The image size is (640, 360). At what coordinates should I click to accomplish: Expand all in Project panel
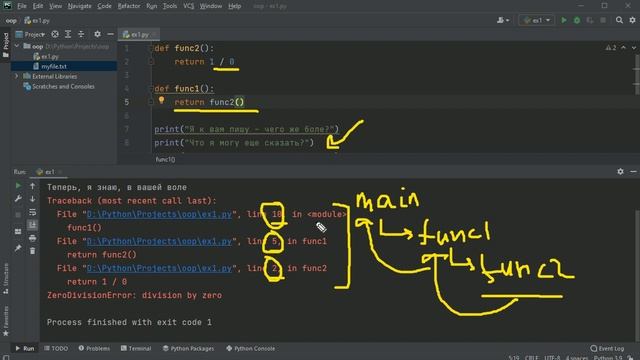coord(68,34)
